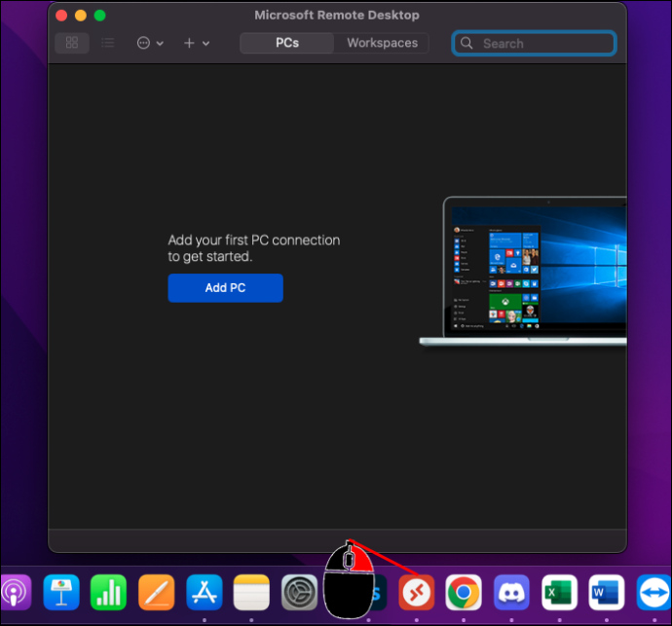The width and height of the screenshot is (672, 626).
Task: Switch to the Workspaces tab
Action: point(383,43)
